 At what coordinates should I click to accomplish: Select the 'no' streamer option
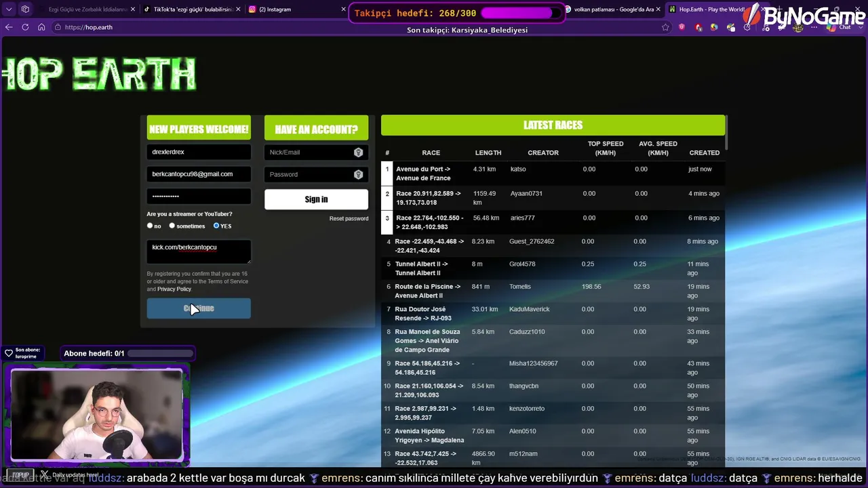tap(150, 226)
